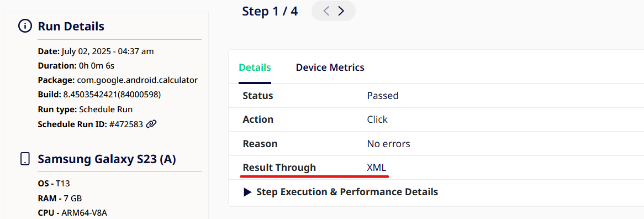Select the Details tab
This screenshot has height=219, width=644.
(x=255, y=67)
